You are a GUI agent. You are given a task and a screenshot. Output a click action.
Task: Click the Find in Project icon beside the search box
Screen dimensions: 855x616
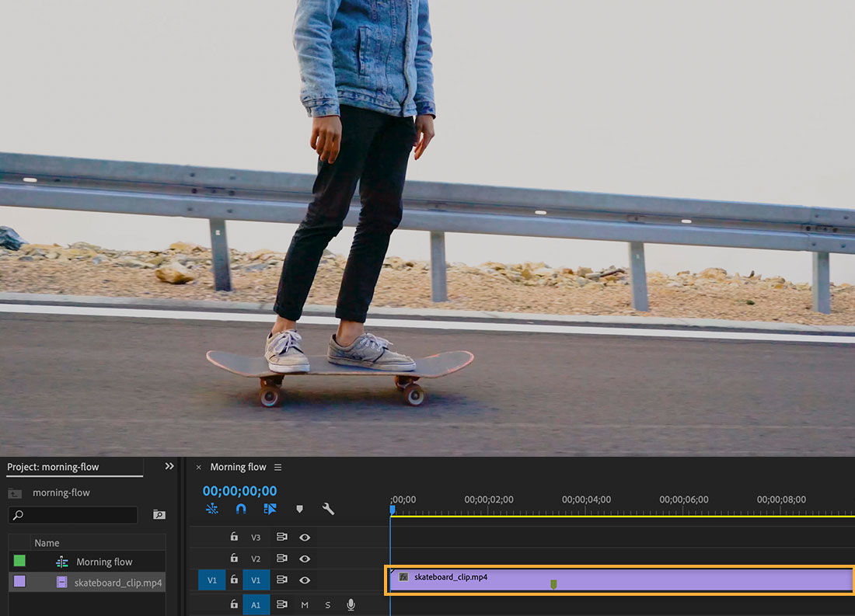point(159,515)
